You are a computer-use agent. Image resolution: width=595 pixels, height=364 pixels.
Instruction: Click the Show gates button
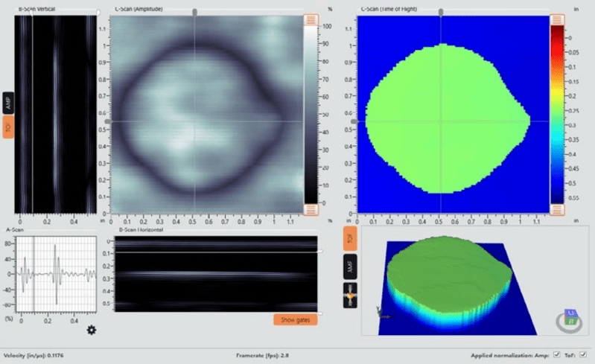[295, 319]
